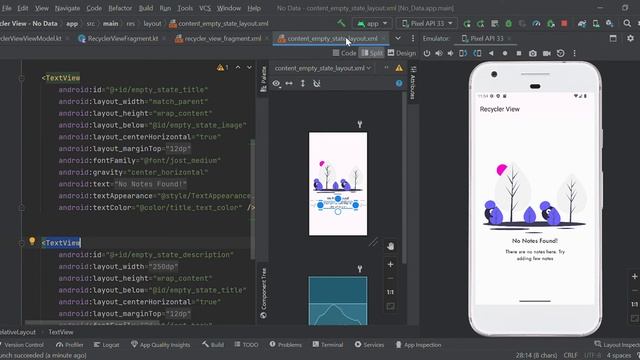Click emulator Home circle button
The image size is (640, 360).
click(505, 53)
